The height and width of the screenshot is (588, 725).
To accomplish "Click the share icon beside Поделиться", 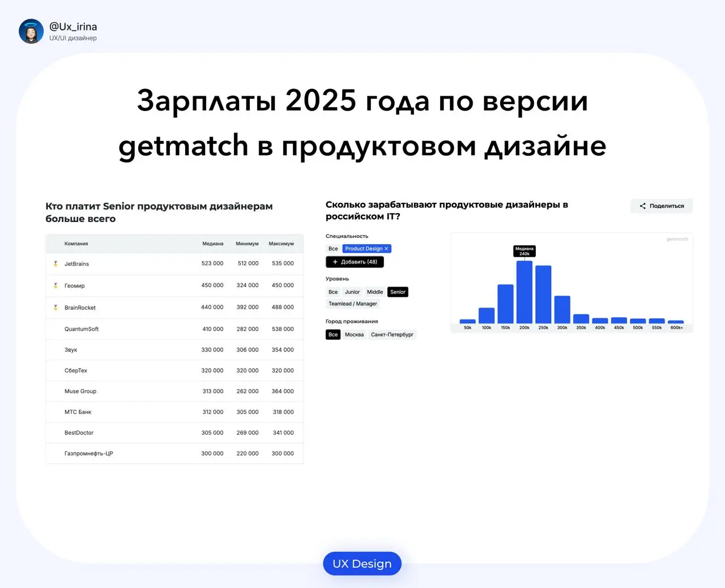I will (642, 206).
